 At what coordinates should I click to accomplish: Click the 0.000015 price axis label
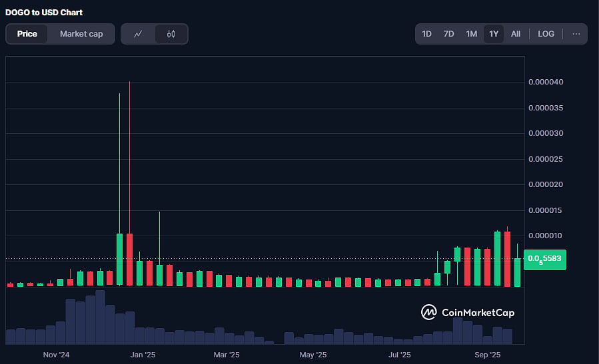[x=545, y=210]
